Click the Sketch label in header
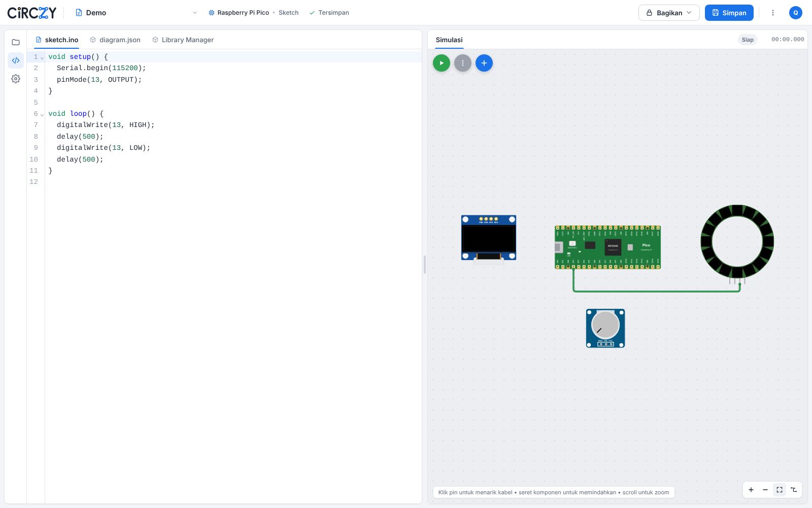The width and height of the screenshot is (812, 508). pos(288,13)
